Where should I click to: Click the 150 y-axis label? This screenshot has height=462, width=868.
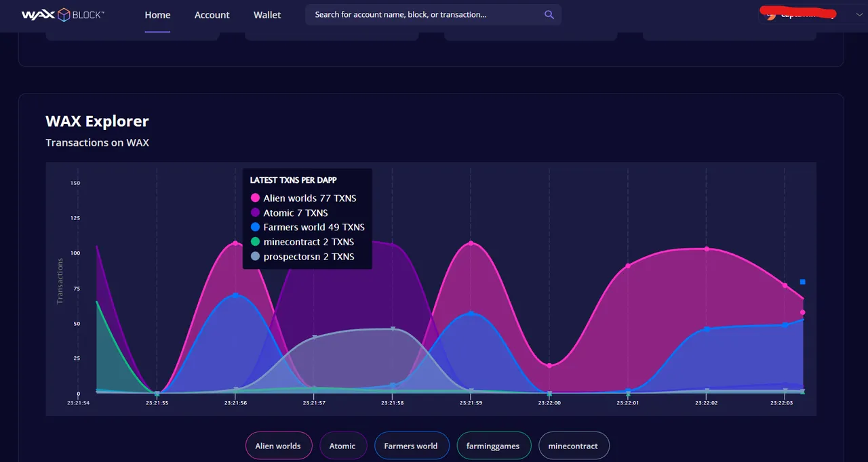pyautogui.click(x=75, y=183)
